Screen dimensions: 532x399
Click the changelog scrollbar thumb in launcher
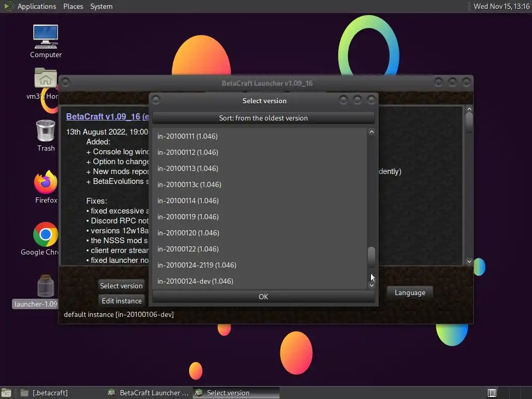469,123
